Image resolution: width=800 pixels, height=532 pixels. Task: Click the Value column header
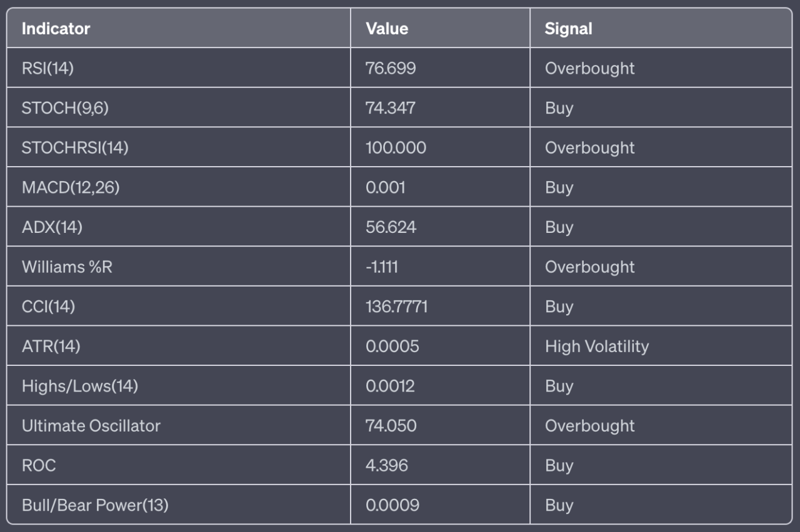[x=387, y=29]
